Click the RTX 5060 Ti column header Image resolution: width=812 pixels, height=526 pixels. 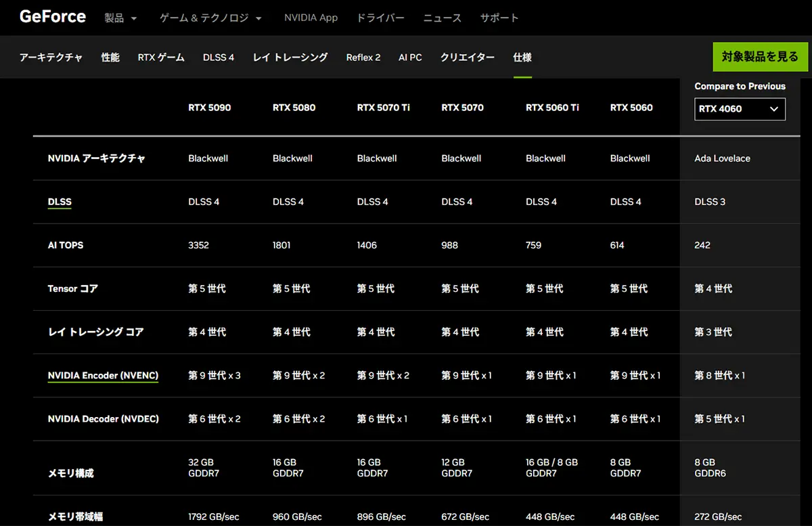click(x=552, y=107)
